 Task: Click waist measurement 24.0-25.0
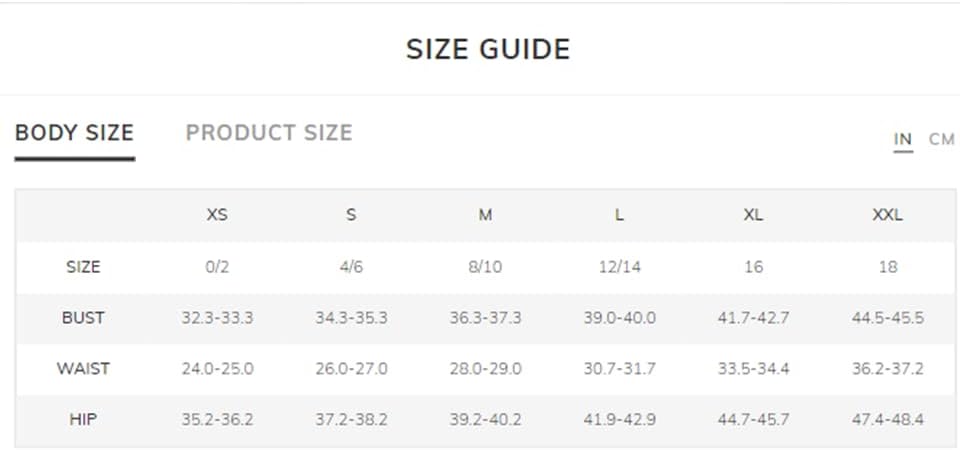click(x=217, y=369)
